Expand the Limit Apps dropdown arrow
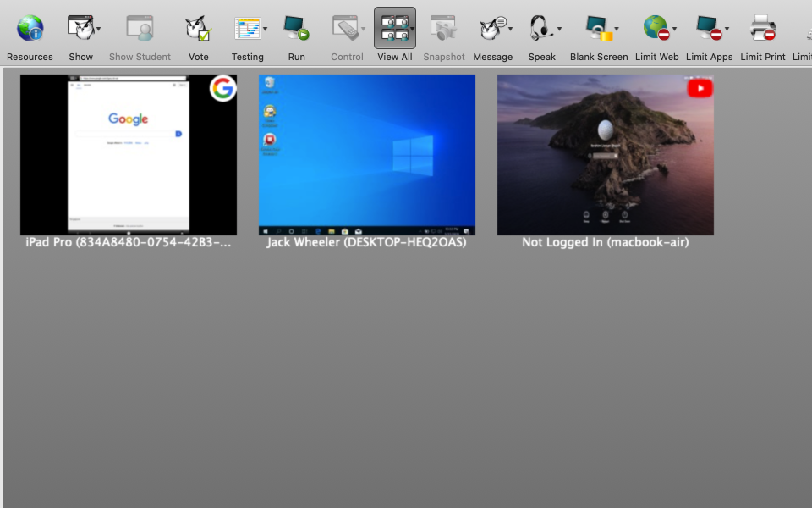This screenshot has height=508, width=812. (727, 30)
